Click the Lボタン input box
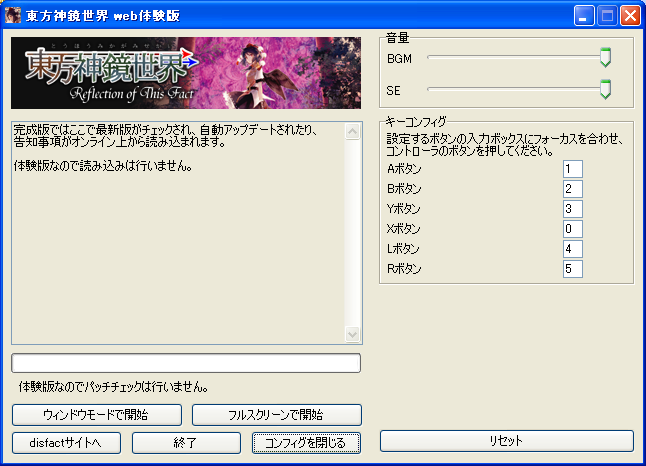This screenshot has height=466, width=646. click(x=572, y=248)
